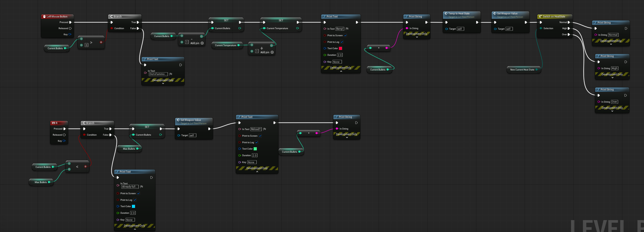Click the Branch icon on the top Branch node
Viewport: 644px width, 232px height.
[111, 17]
